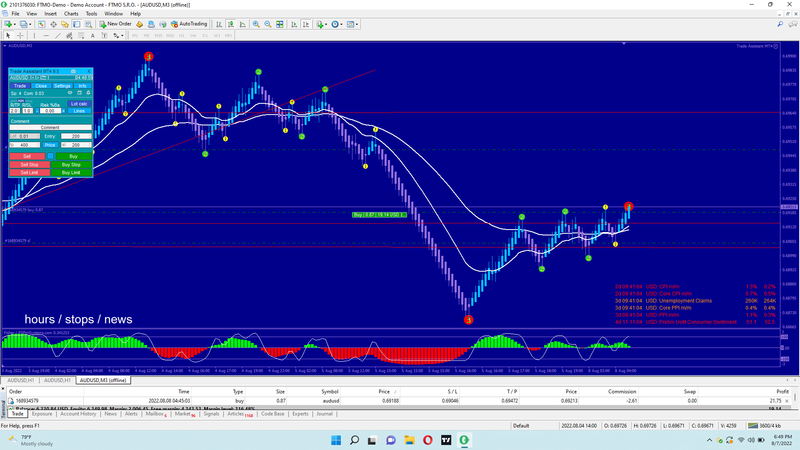Expand the indicators list dropdown in toolbar

click(326, 24)
